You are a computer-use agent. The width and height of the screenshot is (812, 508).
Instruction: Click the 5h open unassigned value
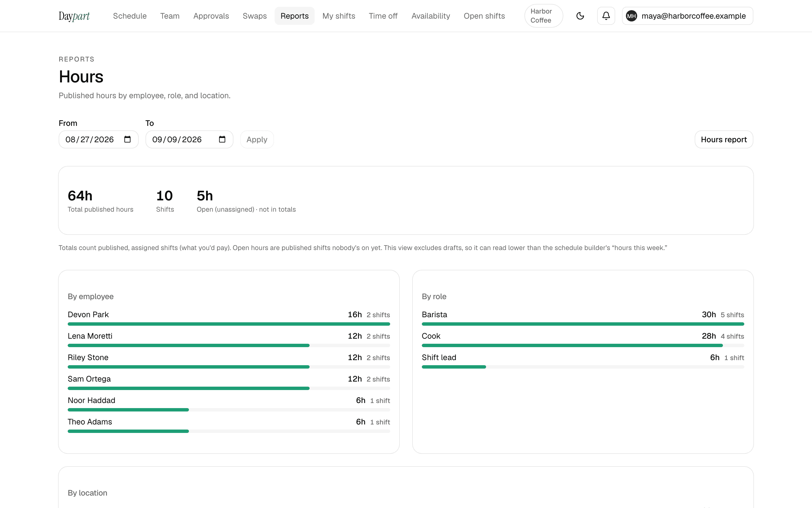point(205,196)
